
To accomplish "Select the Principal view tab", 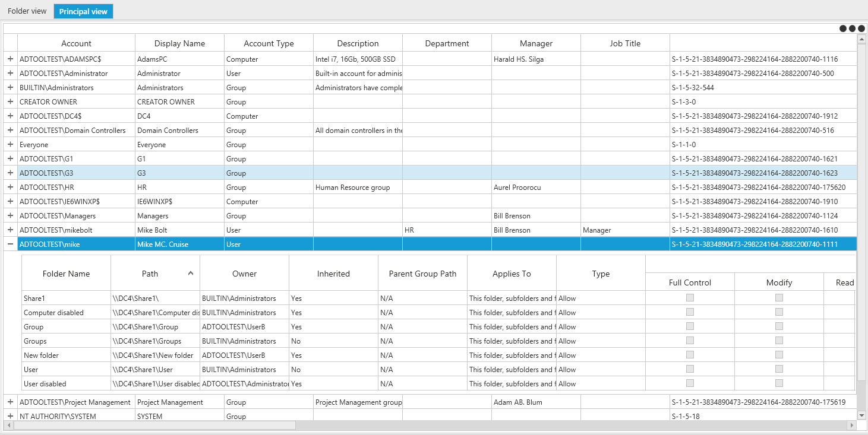I will 83,11.
